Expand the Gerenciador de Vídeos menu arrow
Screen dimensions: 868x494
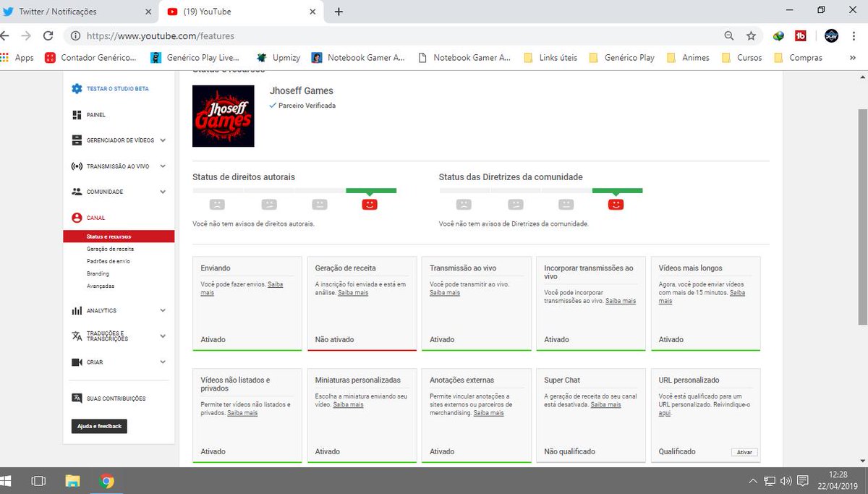click(163, 140)
